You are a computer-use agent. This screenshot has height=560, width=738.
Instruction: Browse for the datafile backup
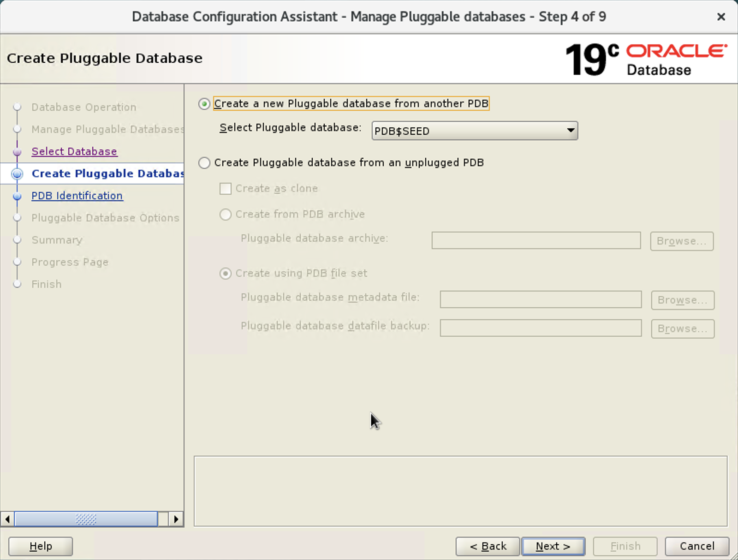click(683, 329)
